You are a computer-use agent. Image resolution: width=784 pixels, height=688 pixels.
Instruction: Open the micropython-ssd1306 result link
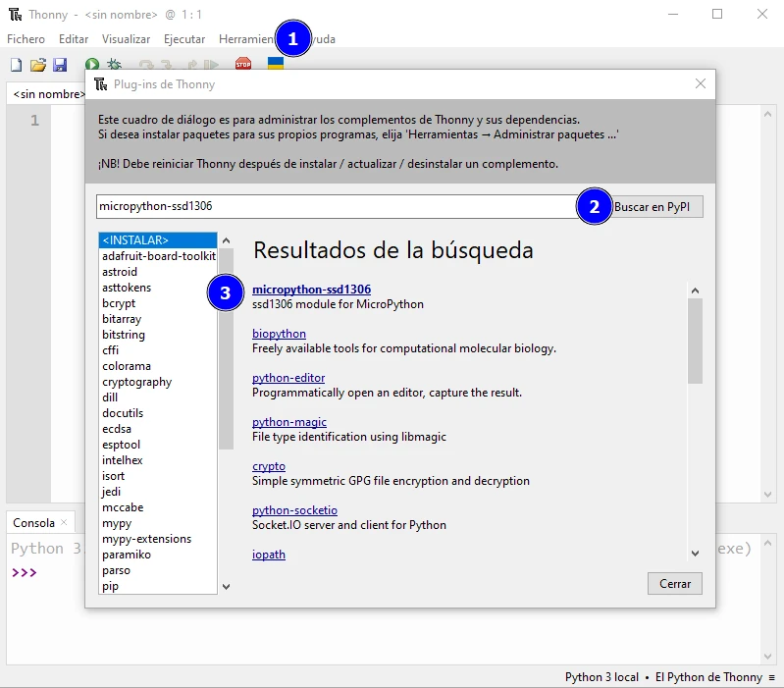pyautogui.click(x=311, y=289)
